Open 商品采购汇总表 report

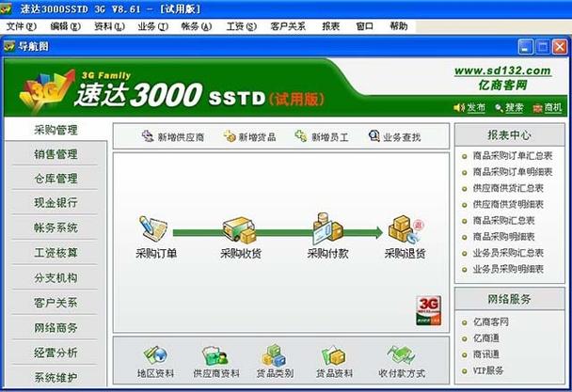[x=503, y=220]
